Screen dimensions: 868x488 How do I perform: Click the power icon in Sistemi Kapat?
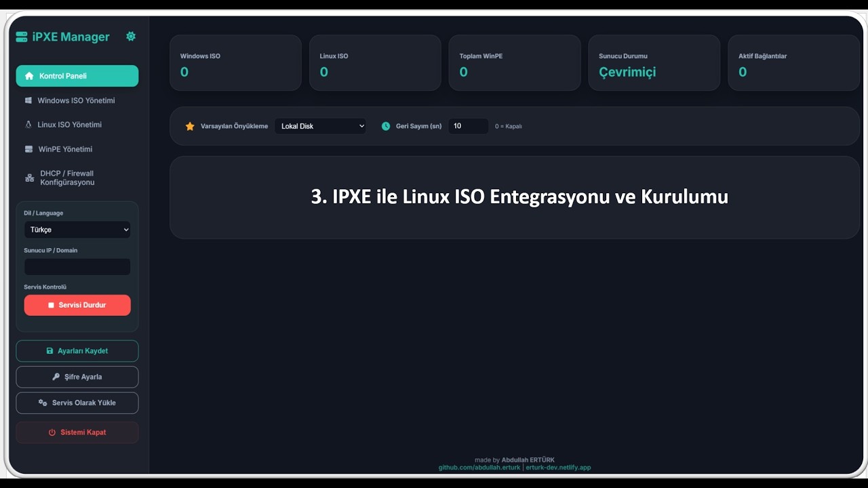(x=52, y=432)
